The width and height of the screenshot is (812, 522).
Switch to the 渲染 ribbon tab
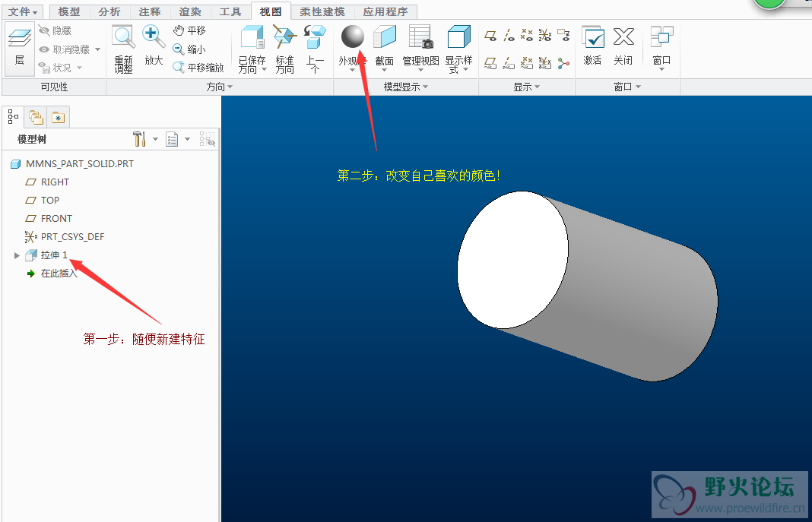[x=190, y=11]
